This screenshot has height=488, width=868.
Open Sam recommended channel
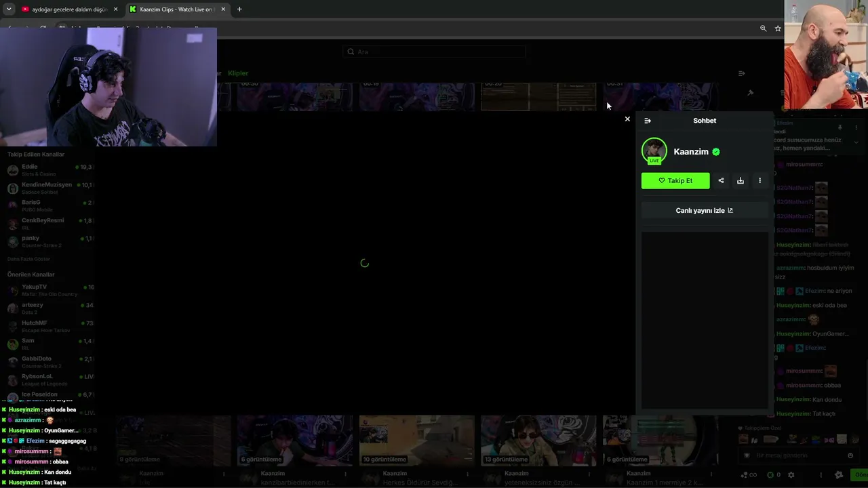pyautogui.click(x=50, y=344)
